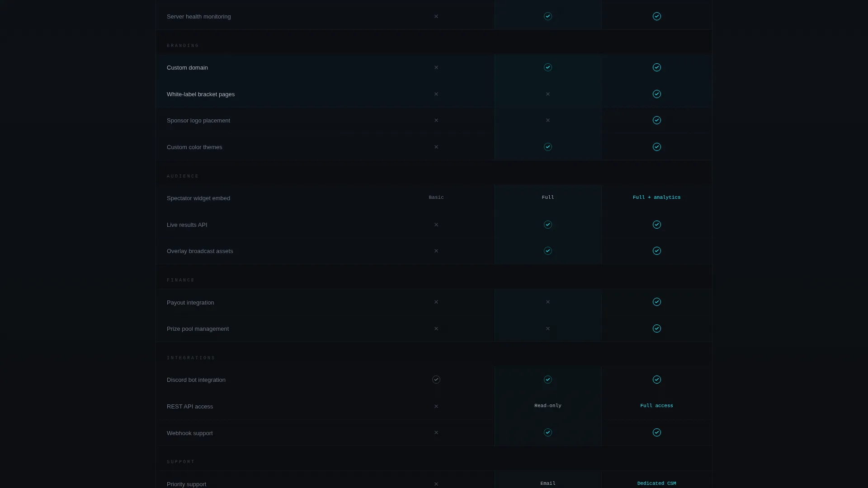Click the middle-tier checkmark for Server health monitoring

548,16
